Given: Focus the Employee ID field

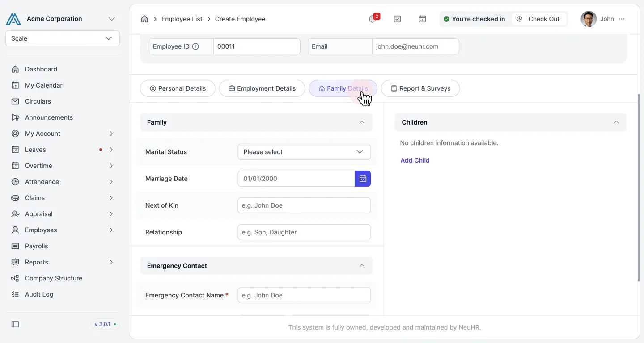Looking at the screenshot, I should [257, 46].
